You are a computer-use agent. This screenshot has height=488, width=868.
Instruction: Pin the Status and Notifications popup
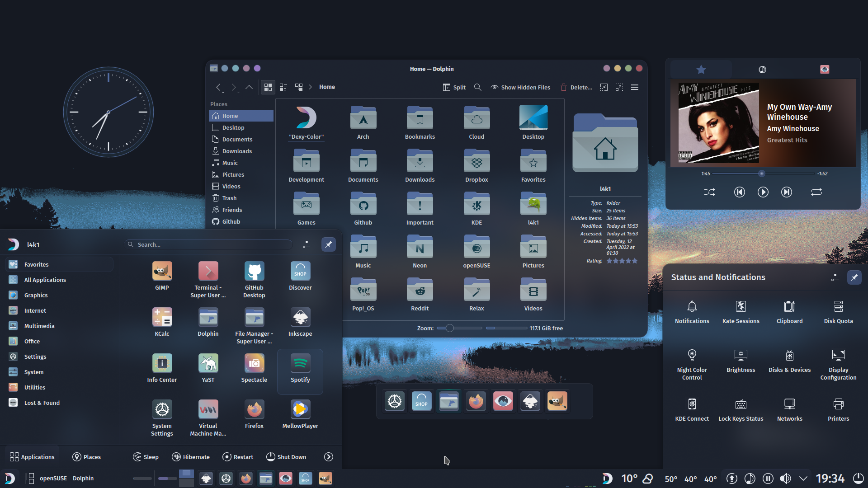click(x=854, y=277)
